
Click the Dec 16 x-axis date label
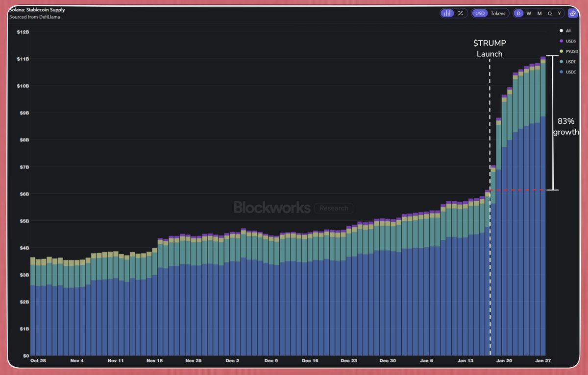coord(311,361)
